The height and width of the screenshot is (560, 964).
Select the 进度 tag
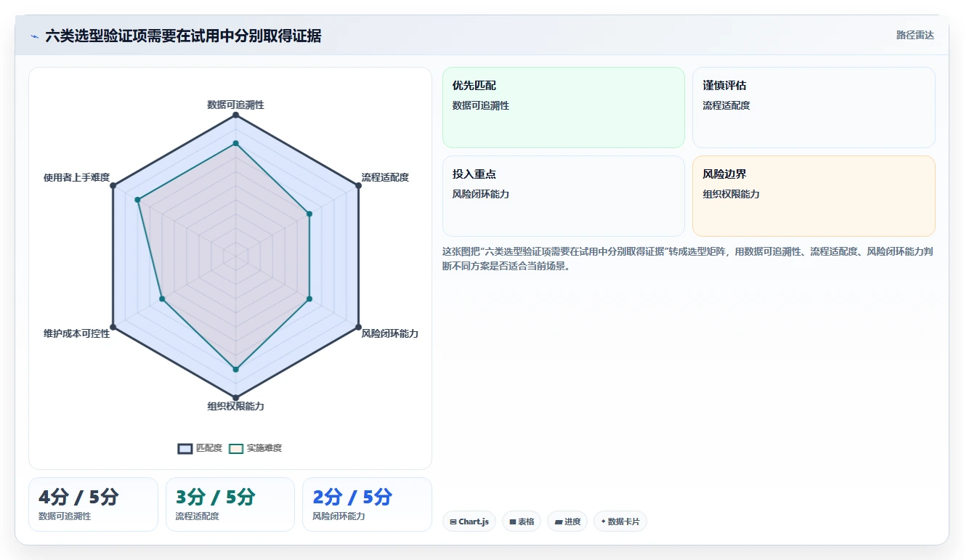[567, 522]
